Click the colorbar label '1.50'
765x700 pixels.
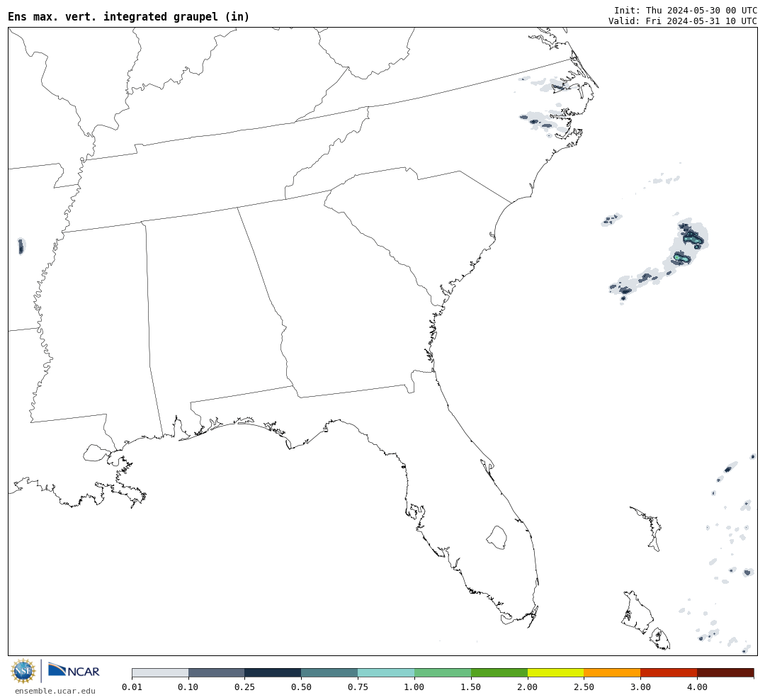pyautogui.click(x=471, y=687)
